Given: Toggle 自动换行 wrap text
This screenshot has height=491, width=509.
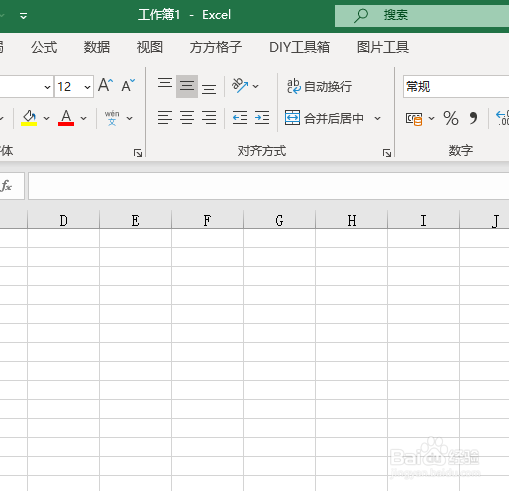Looking at the screenshot, I should coord(319,86).
